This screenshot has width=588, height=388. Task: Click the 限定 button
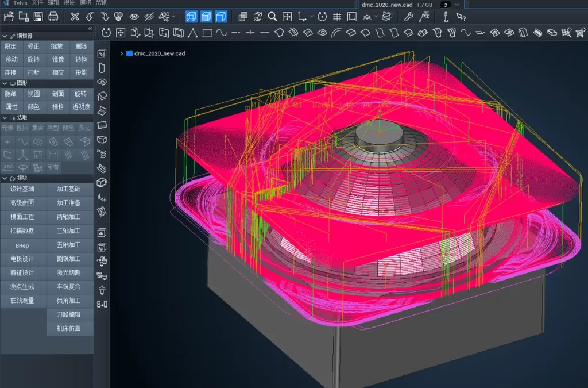coord(10,47)
